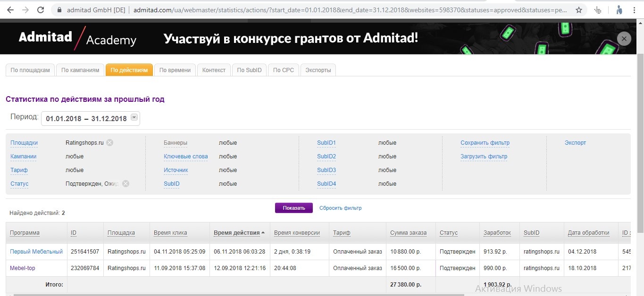Click the period field 01.01.2018 – 31.12.2018
644x296 pixels.
coord(91,119)
